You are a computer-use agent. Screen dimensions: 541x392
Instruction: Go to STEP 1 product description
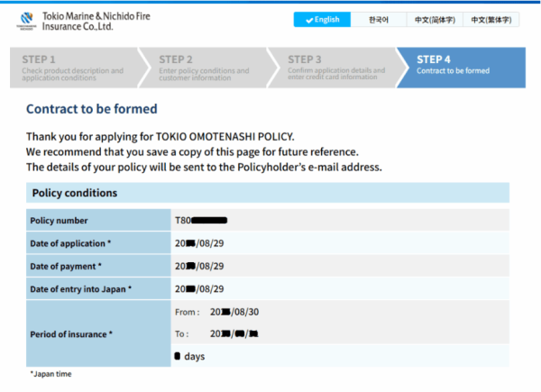point(72,66)
